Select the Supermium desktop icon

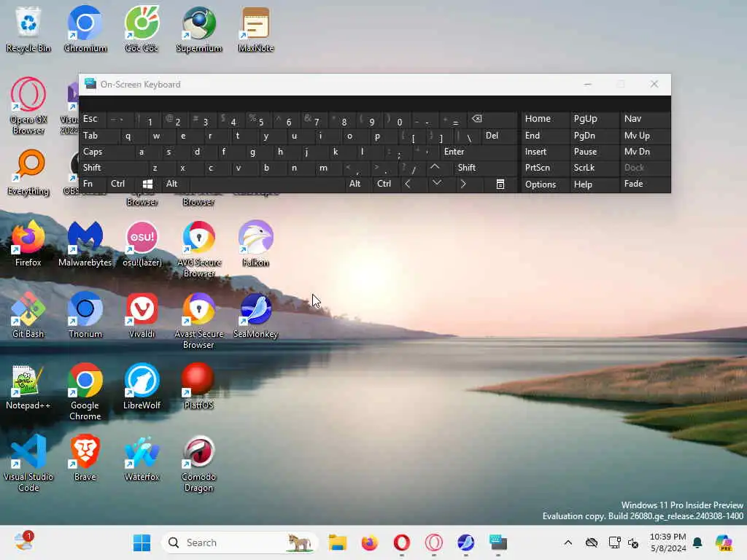pos(198,29)
